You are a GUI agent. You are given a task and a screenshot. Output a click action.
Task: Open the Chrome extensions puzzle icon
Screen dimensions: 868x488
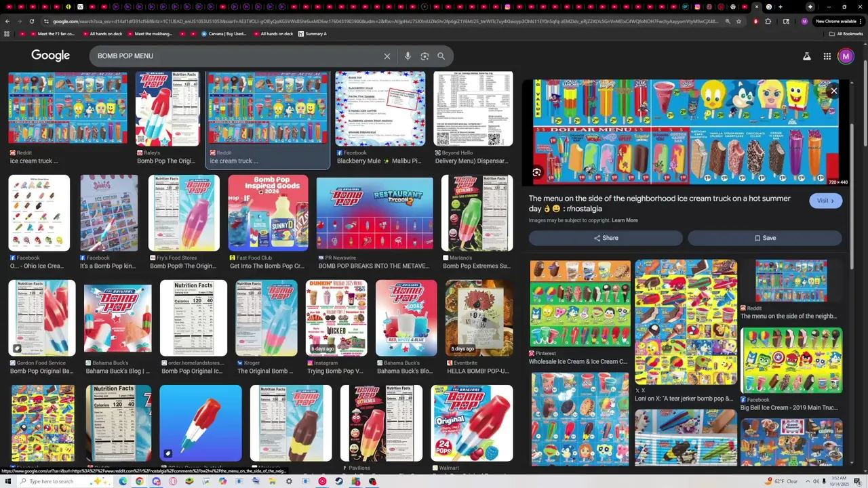(x=768, y=21)
